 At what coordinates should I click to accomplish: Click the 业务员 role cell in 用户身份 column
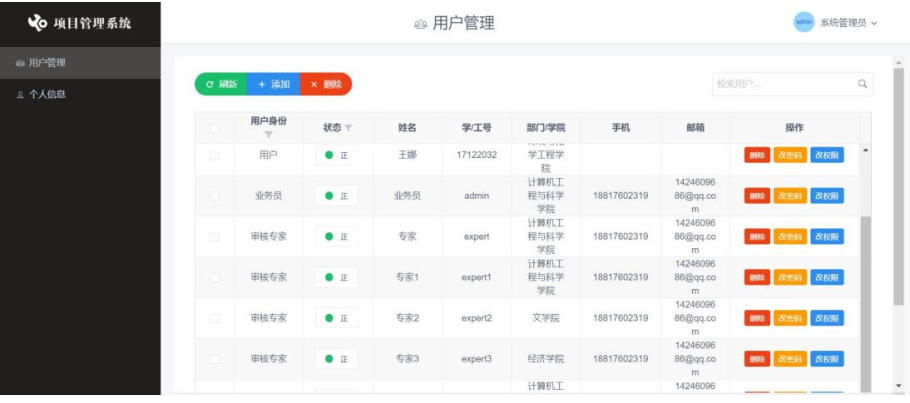coord(268,196)
